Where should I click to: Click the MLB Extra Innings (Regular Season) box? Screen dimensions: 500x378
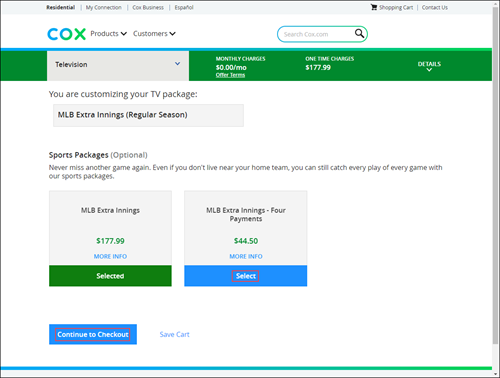click(148, 115)
